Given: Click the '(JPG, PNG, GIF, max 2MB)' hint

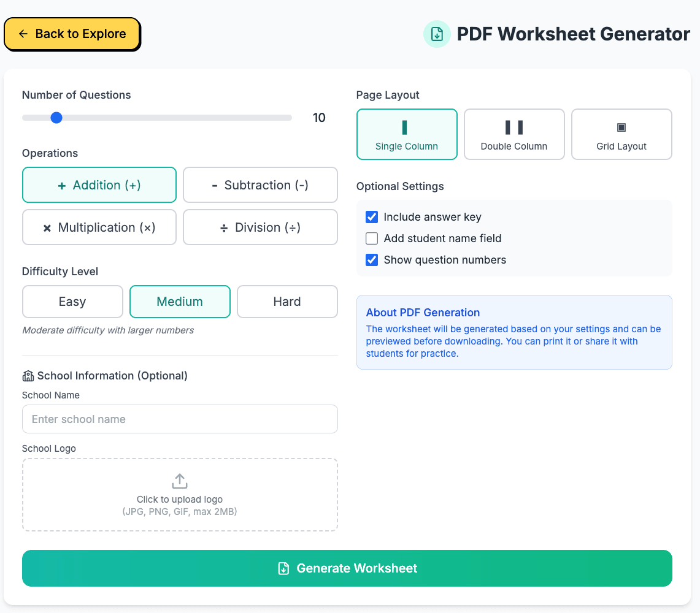Looking at the screenshot, I should click(x=180, y=512).
